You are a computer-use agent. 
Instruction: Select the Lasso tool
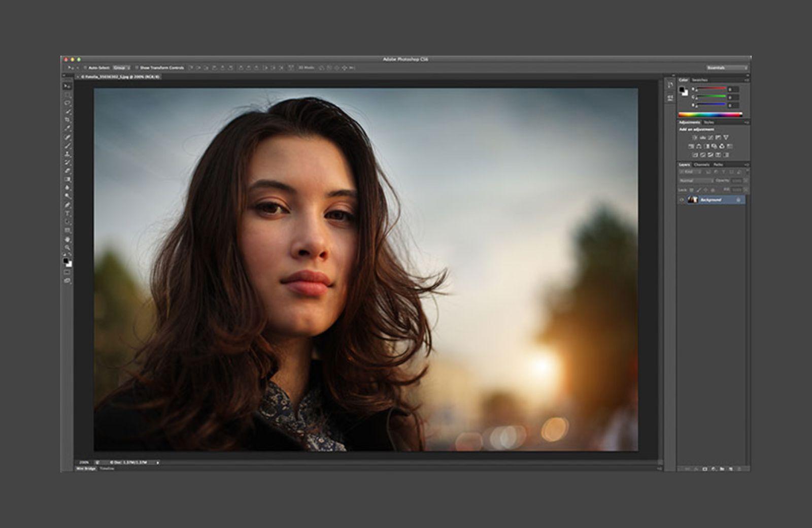pos(67,103)
